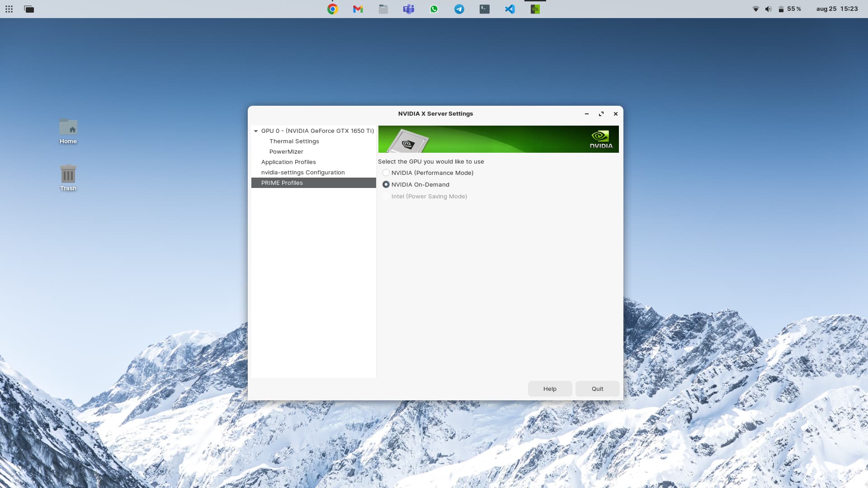Open the Microsoft Teams icon
The image size is (868, 488).
[x=409, y=9]
